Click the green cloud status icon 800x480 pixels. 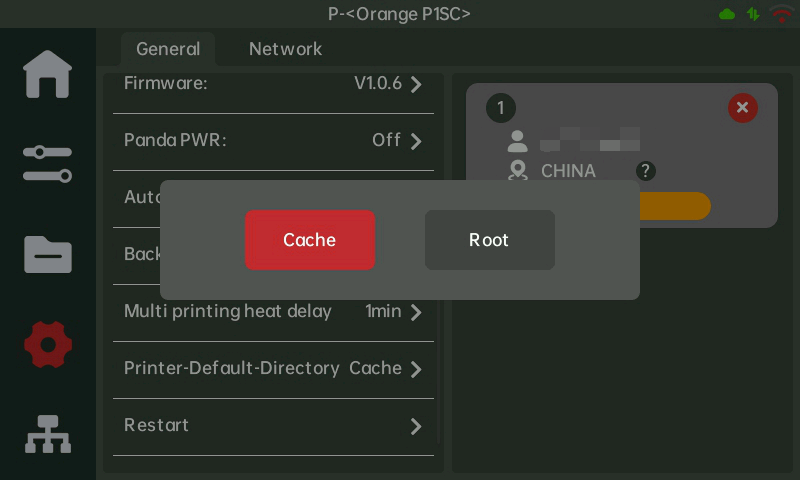727,14
